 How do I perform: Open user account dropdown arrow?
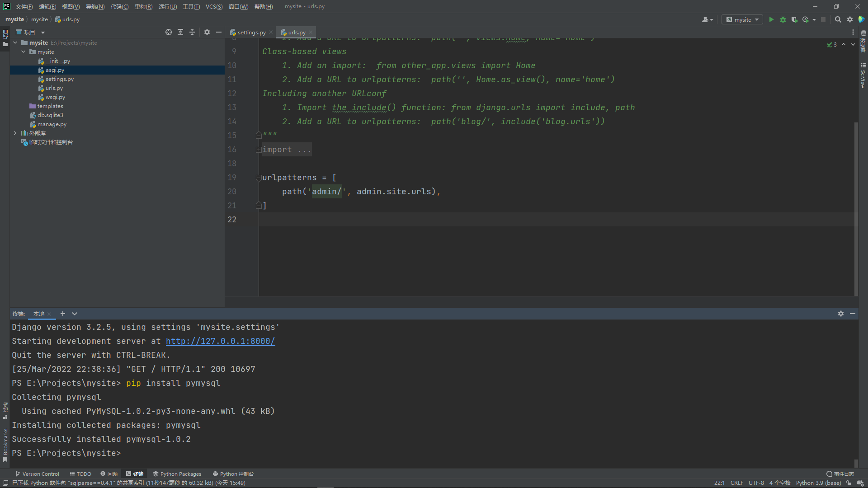(x=712, y=20)
